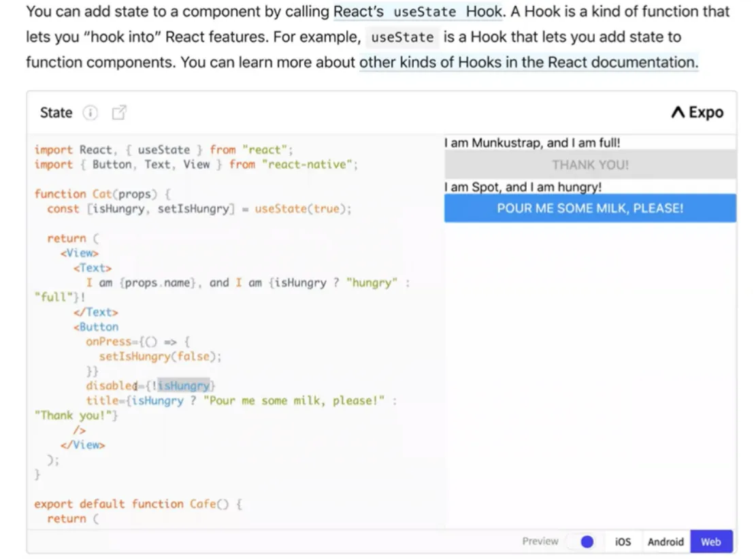The width and height of the screenshot is (754, 560).
Task: Open the info icon beside State
Action: (91, 112)
